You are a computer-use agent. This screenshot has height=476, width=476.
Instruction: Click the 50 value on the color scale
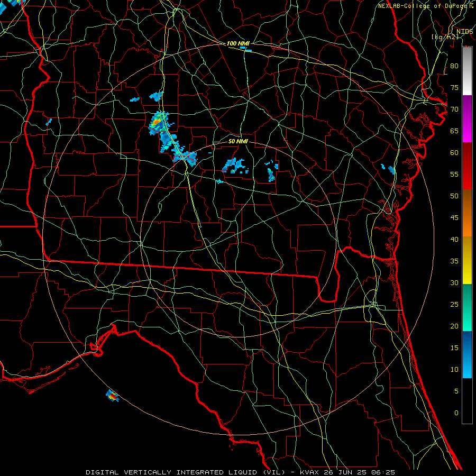[454, 196]
